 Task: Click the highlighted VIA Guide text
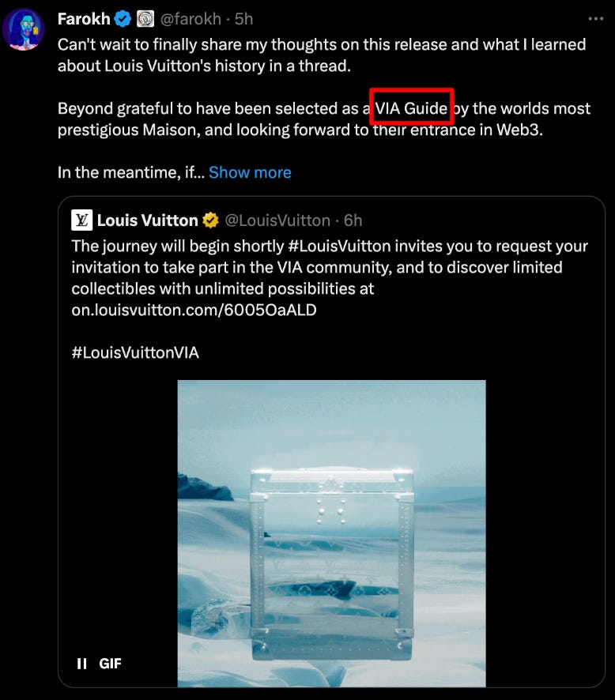click(x=411, y=108)
